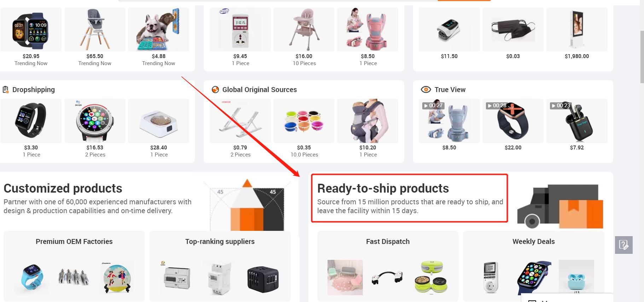This screenshot has height=302, width=644.
Task: Play the 00:28 smartwatch video
Action: coord(513,121)
